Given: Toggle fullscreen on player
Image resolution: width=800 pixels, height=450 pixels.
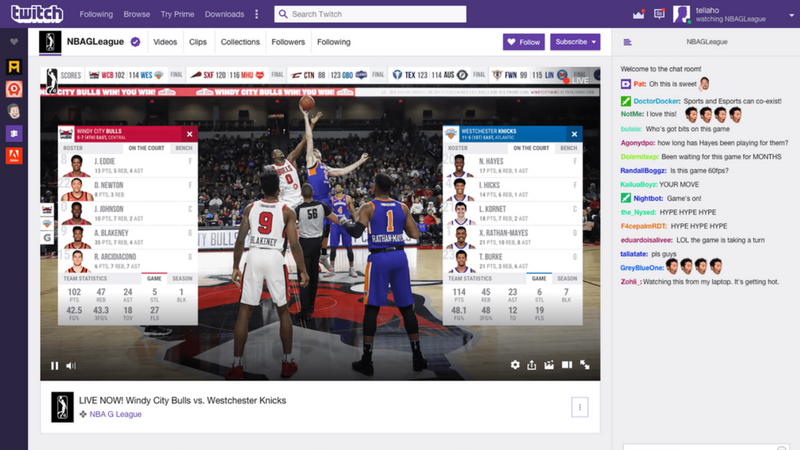Looking at the screenshot, I should tap(585, 365).
